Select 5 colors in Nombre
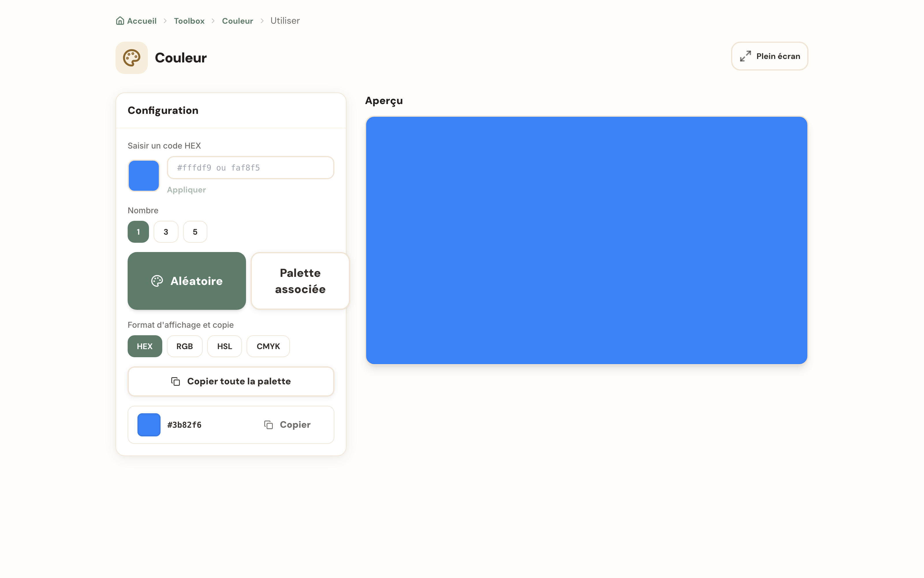This screenshot has height=578, width=924. pyautogui.click(x=195, y=232)
